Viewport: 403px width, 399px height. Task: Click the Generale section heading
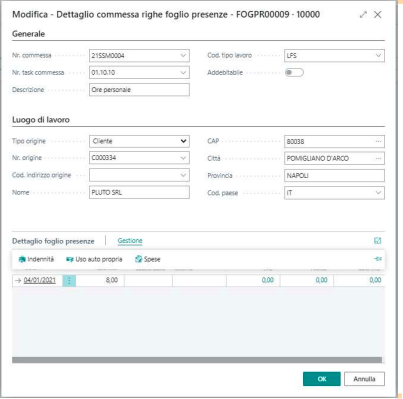pos(28,34)
